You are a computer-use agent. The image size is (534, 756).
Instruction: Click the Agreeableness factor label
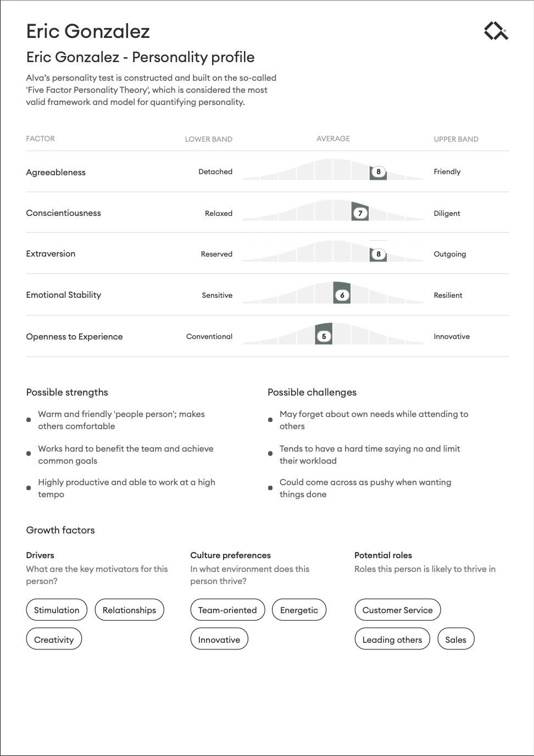coord(56,173)
